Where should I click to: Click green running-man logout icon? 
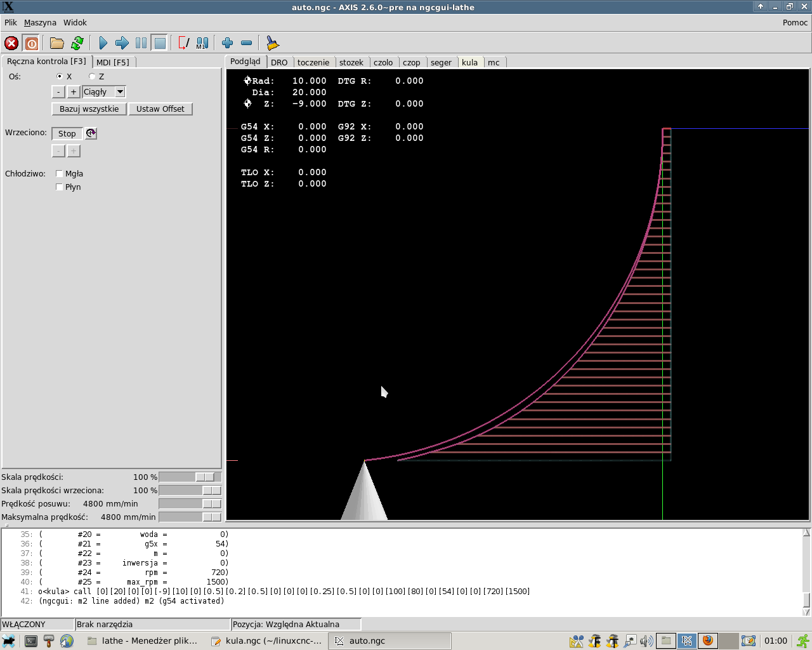click(x=803, y=641)
